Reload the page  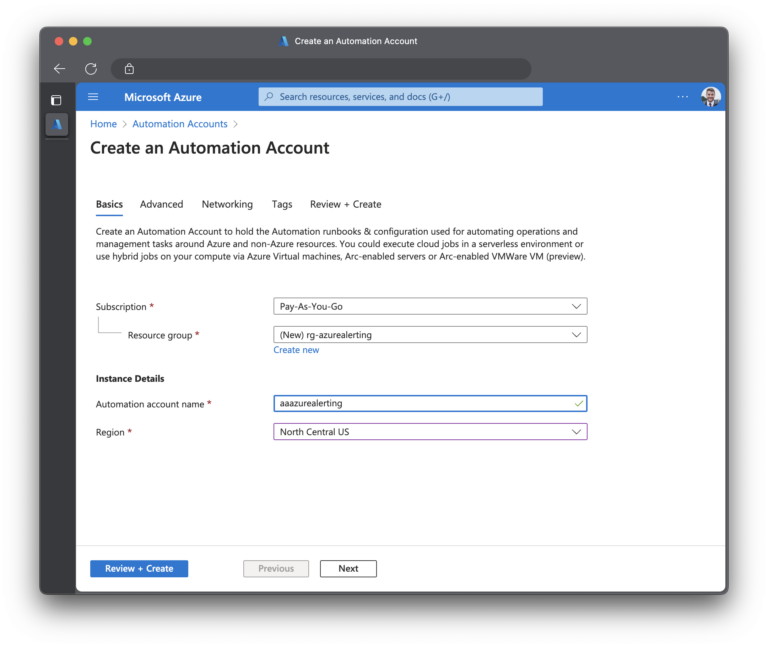coord(91,69)
